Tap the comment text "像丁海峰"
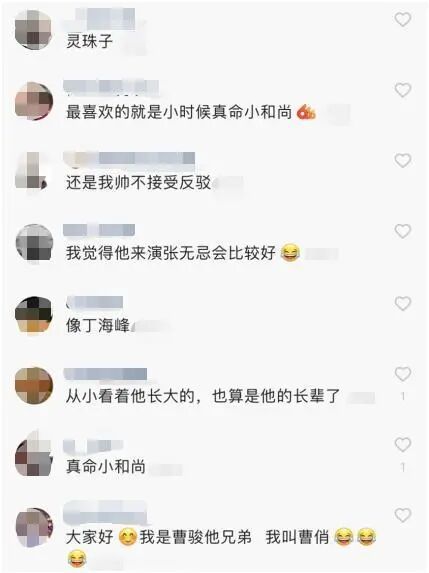Image resolution: width=429 pixels, height=573 pixels. click(x=98, y=325)
